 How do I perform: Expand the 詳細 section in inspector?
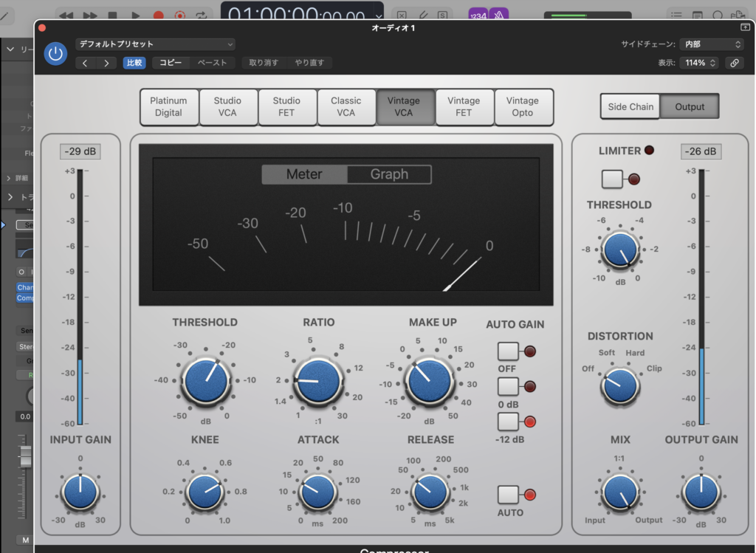pyautogui.click(x=8, y=179)
